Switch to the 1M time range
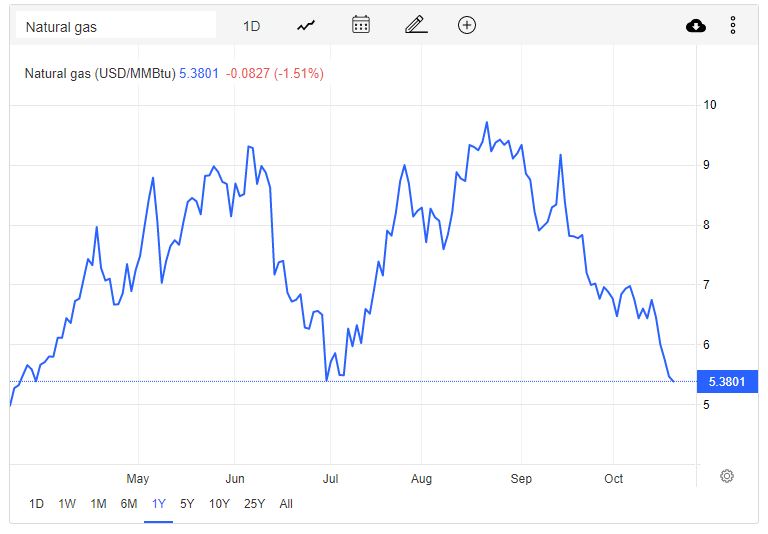Screen dimensions: 768x534 tap(98, 504)
